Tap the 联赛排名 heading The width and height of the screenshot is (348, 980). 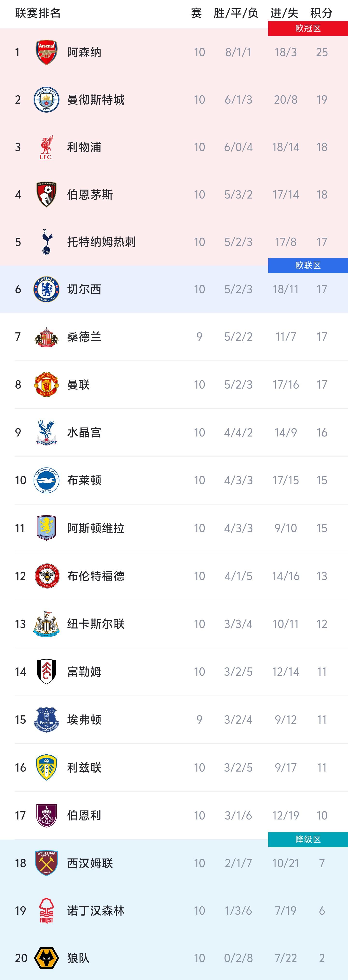pos(38,13)
